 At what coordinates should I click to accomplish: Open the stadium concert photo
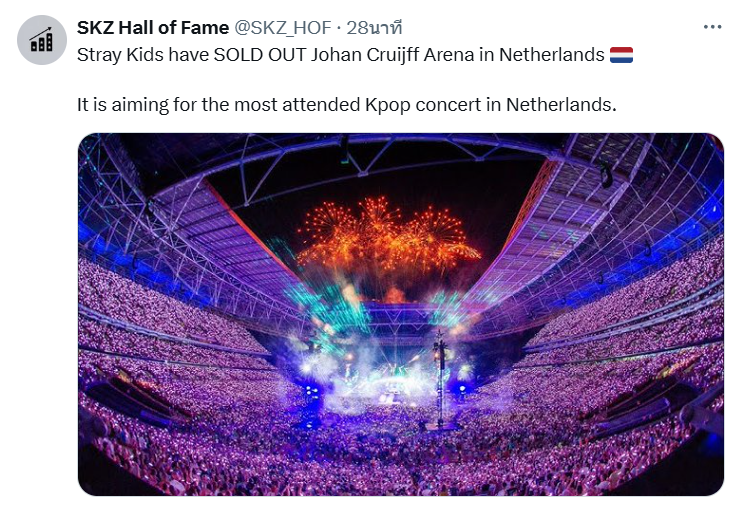coord(401,314)
